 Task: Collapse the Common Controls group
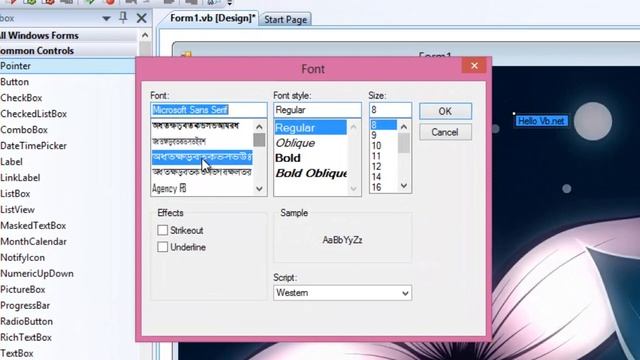tap(69, 51)
